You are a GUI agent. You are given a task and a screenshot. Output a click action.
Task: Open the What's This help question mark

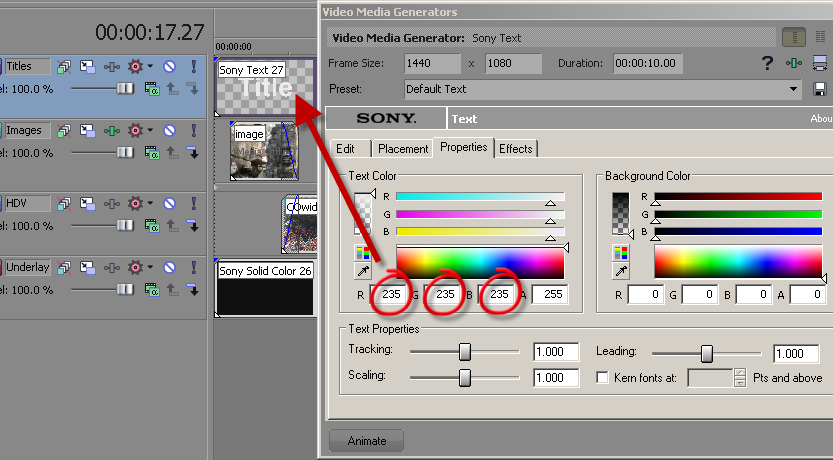tap(767, 64)
